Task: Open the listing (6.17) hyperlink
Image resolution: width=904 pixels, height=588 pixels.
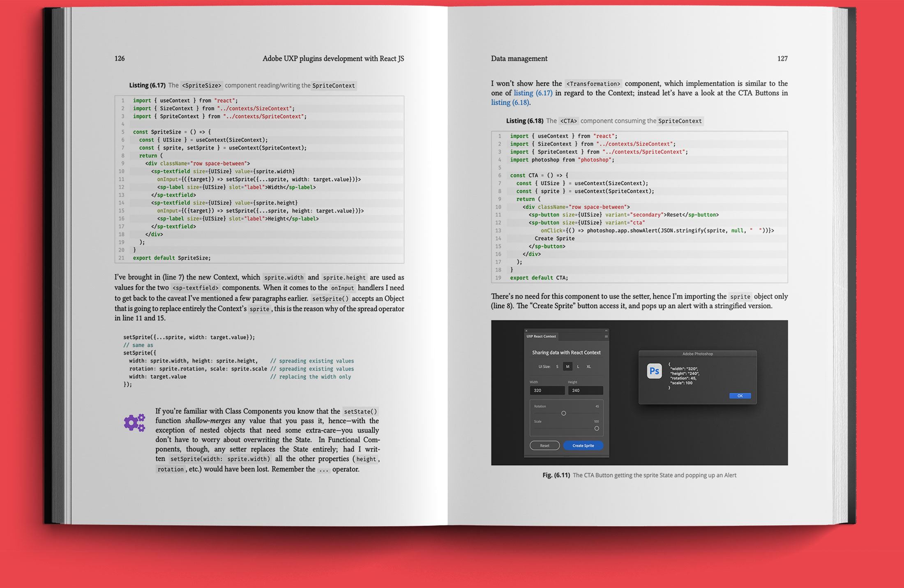Action: (533, 92)
